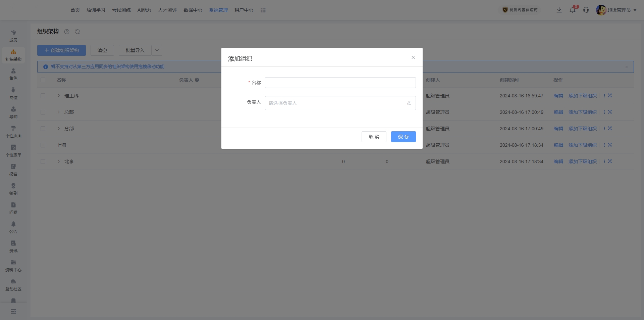This screenshot has height=320, width=644.
Task: Open the apps grid icon
Action: click(263, 10)
